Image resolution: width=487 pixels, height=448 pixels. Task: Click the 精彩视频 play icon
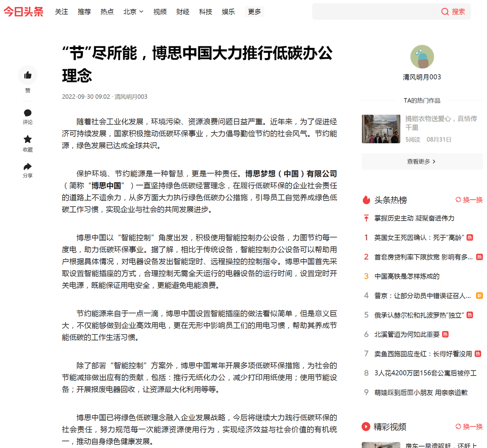[366, 426]
